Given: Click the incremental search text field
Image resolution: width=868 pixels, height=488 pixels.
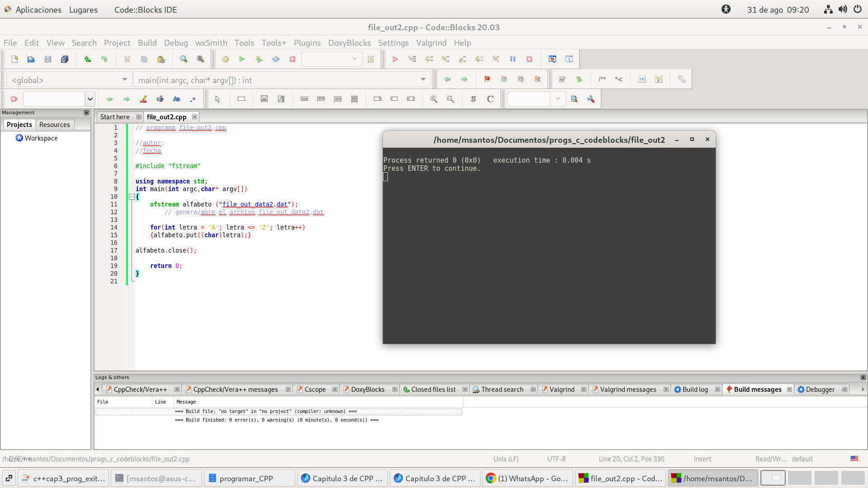Looking at the screenshot, I should (54, 99).
